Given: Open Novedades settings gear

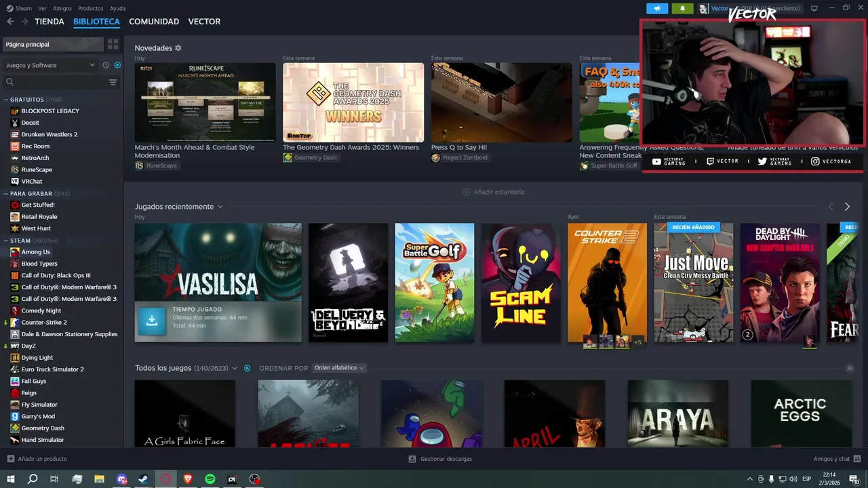Looking at the screenshot, I should (178, 48).
